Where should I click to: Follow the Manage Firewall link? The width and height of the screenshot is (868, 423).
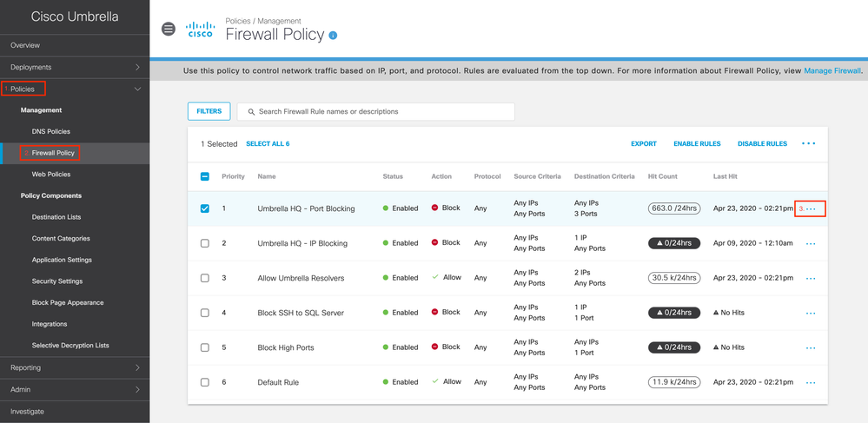[x=832, y=71]
